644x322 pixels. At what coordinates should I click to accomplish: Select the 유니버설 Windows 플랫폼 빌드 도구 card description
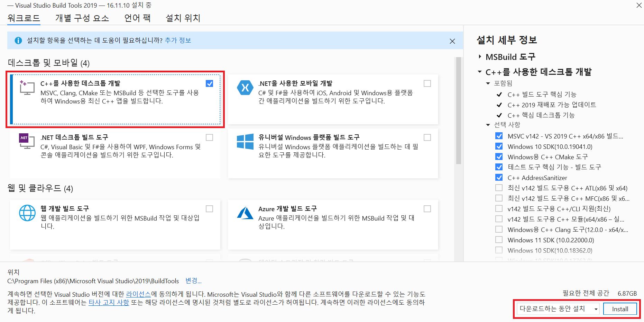[338, 151]
